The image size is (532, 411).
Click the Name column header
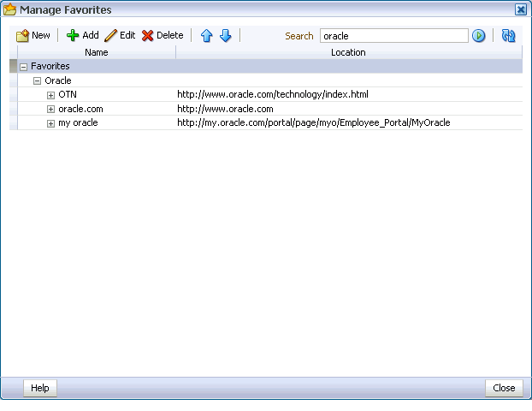[97, 52]
